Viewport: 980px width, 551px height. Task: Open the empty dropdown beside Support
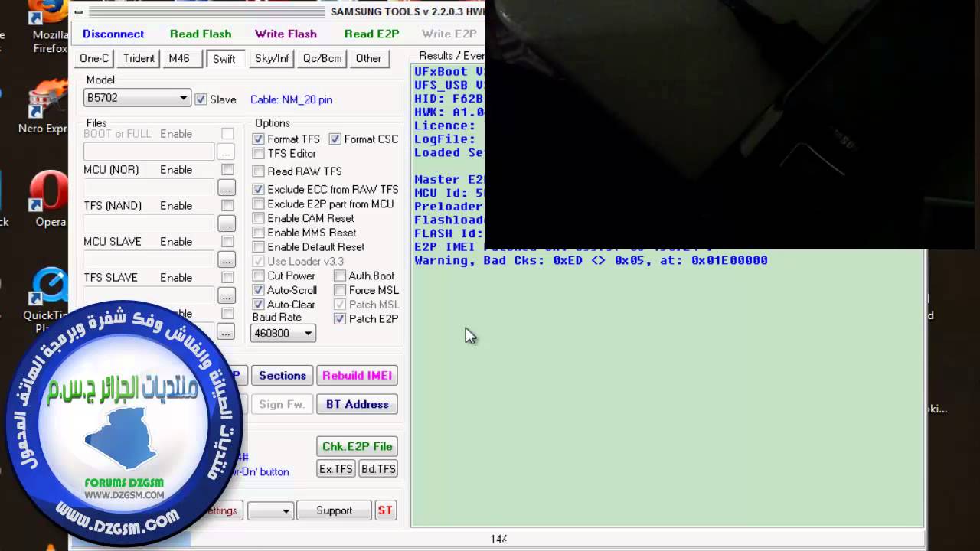pos(270,510)
